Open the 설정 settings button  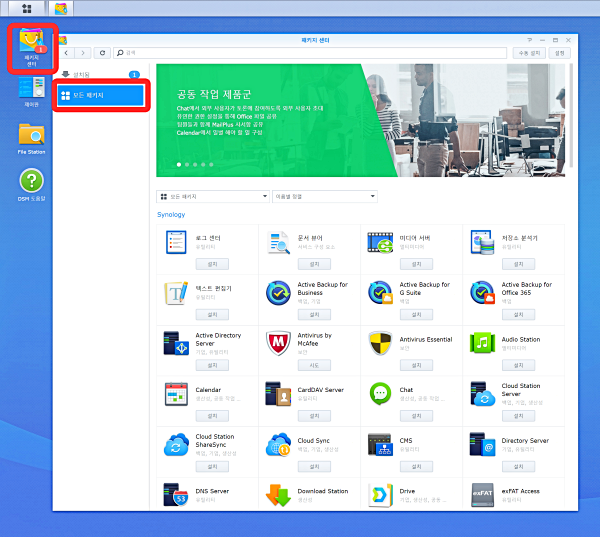[x=559, y=53]
